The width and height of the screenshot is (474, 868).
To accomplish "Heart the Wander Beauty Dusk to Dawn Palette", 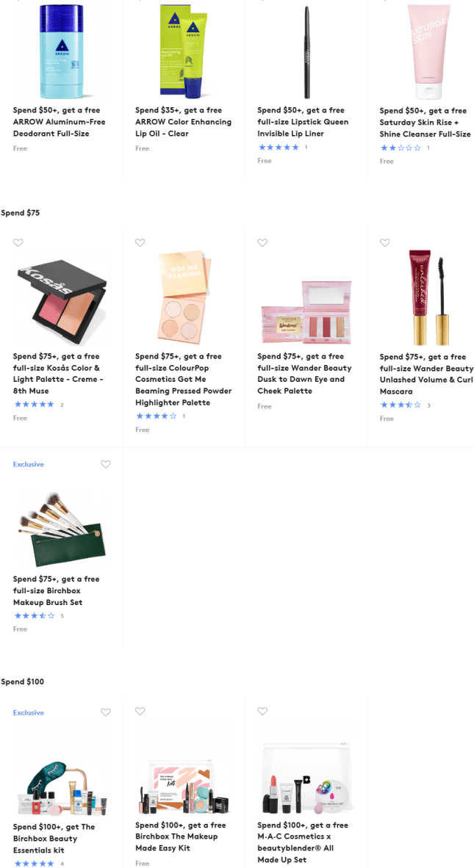I will pyautogui.click(x=262, y=243).
